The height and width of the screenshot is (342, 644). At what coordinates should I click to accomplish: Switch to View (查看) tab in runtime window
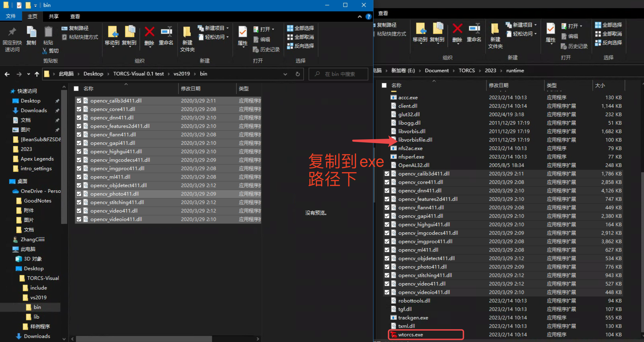pyautogui.click(x=383, y=13)
